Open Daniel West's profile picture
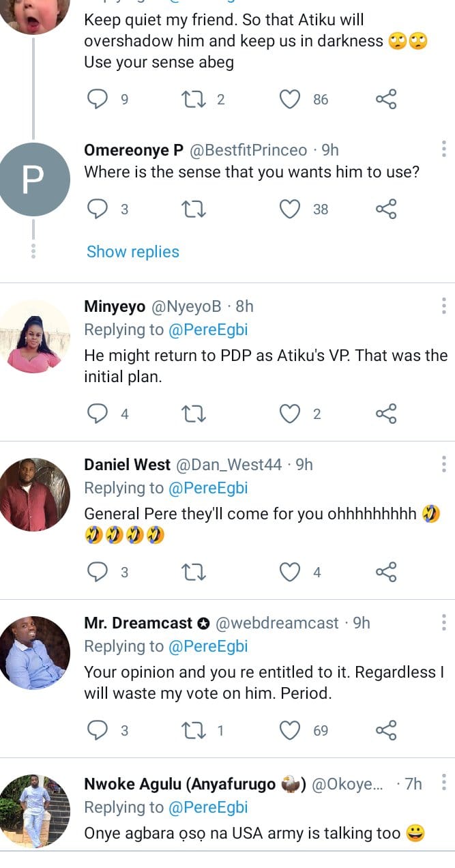This screenshot has width=455, height=868. [35, 494]
